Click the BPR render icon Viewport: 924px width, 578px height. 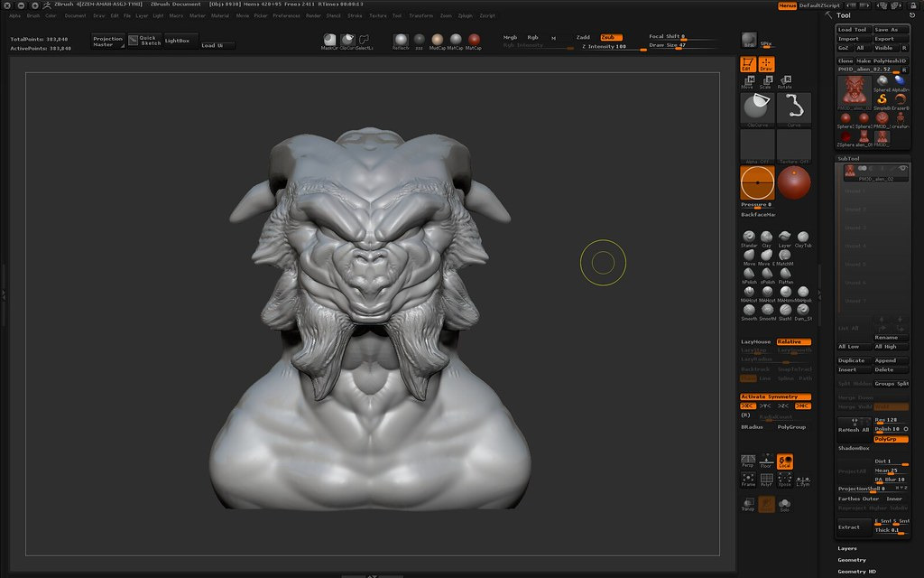748,40
